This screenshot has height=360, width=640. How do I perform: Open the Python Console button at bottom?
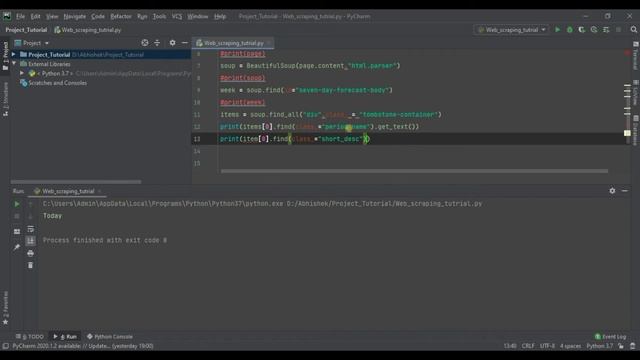(x=110, y=336)
